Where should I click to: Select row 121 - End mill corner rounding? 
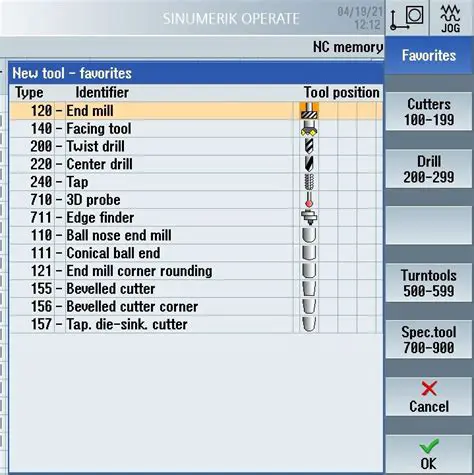[196, 271]
